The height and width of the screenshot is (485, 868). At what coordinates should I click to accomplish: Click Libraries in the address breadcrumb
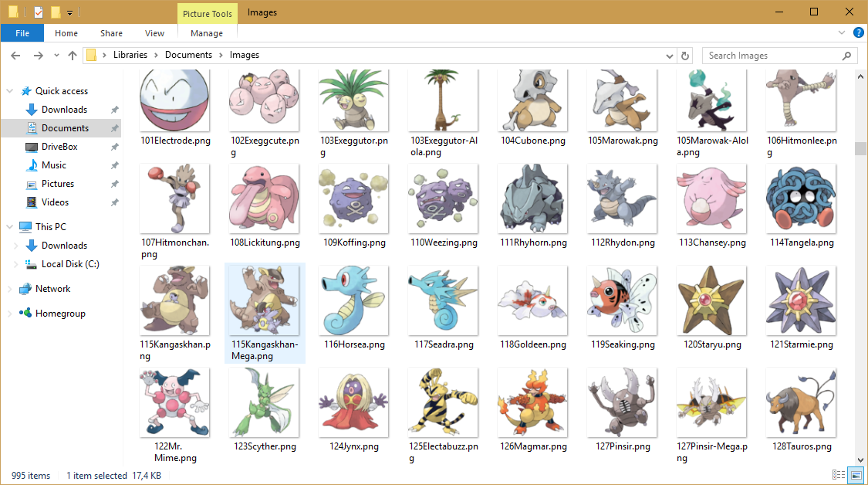click(130, 55)
